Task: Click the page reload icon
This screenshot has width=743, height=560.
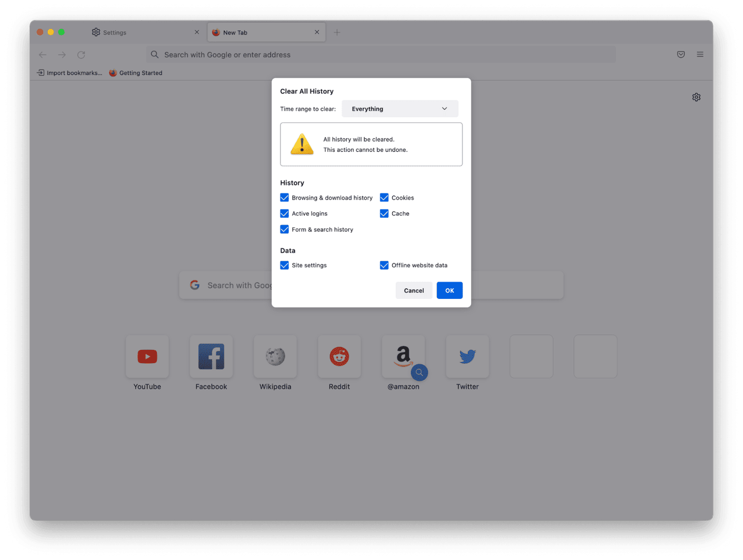Action: pos(81,54)
